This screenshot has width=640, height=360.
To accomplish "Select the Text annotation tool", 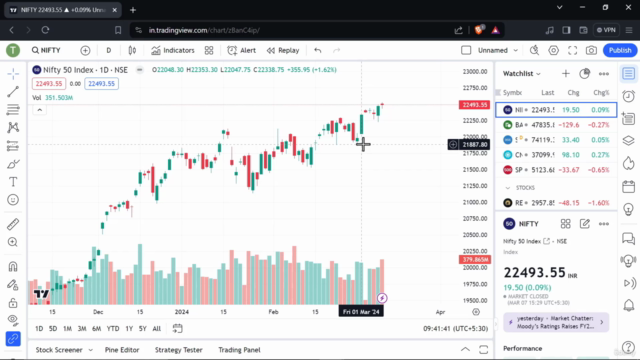I will pos(13,182).
